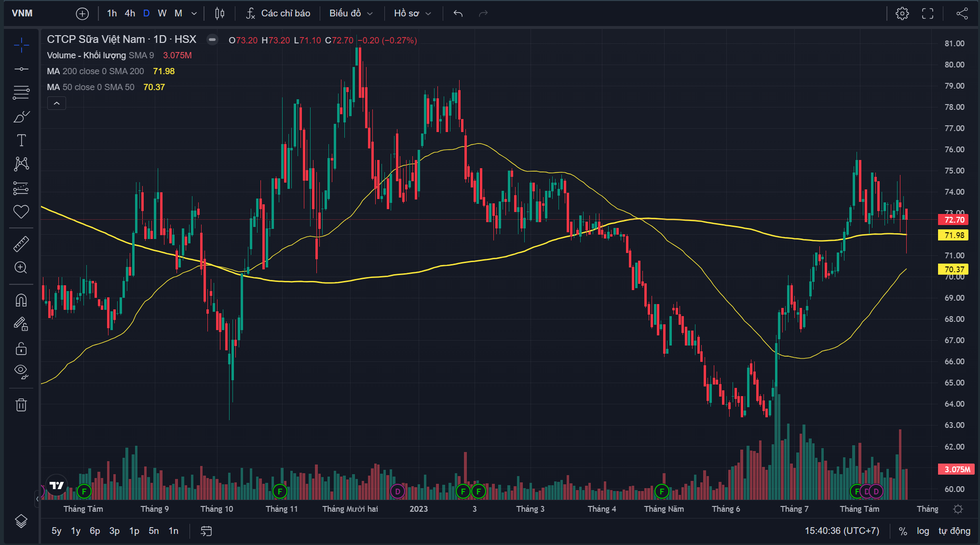The height and width of the screenshot is (545, 980).
Task: Click the 71.98 MA 200 price label
Action: [x=953, y=235]
